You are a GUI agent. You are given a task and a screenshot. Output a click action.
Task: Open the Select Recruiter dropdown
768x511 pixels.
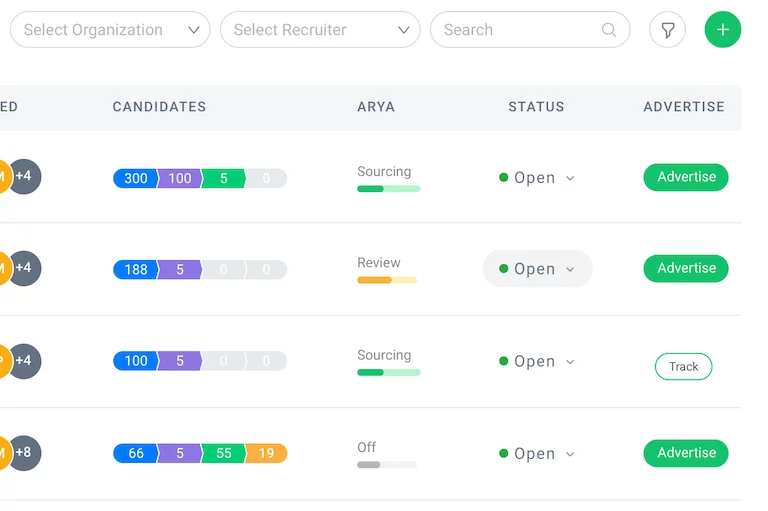point(320,30)
